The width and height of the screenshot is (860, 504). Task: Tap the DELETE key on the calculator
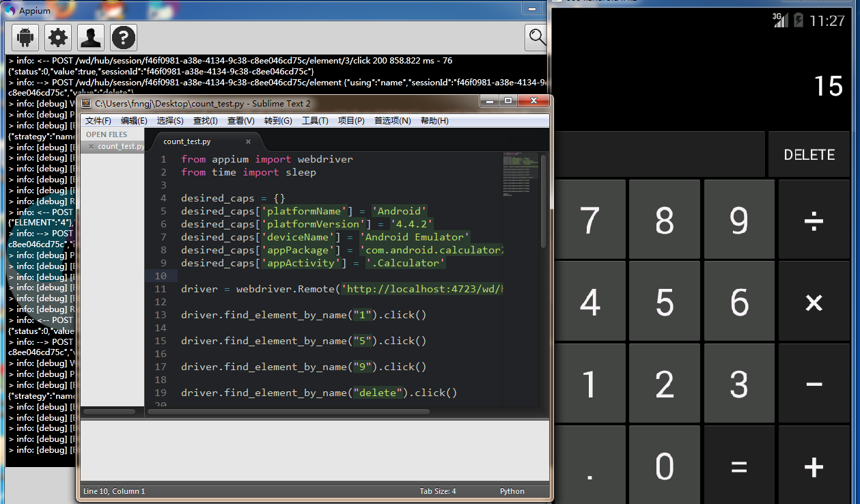coord(809,154)
